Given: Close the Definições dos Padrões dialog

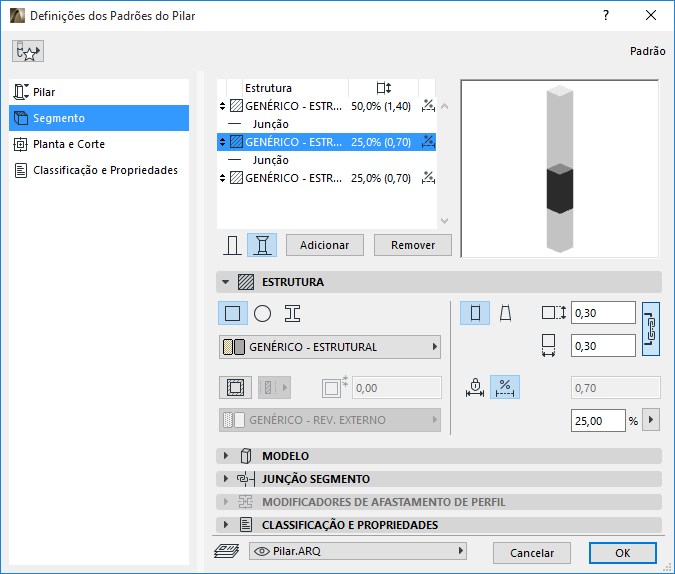Looking at the screenshot, I should click(651, 16).
